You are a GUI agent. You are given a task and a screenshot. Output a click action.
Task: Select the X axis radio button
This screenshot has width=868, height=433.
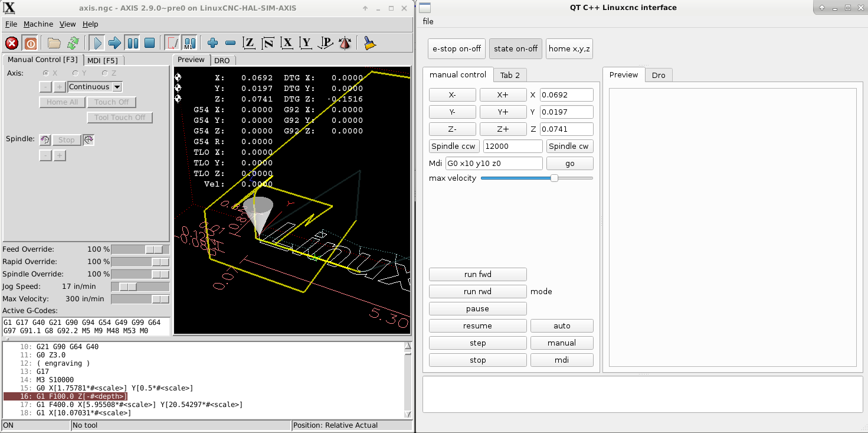point(46,73)
